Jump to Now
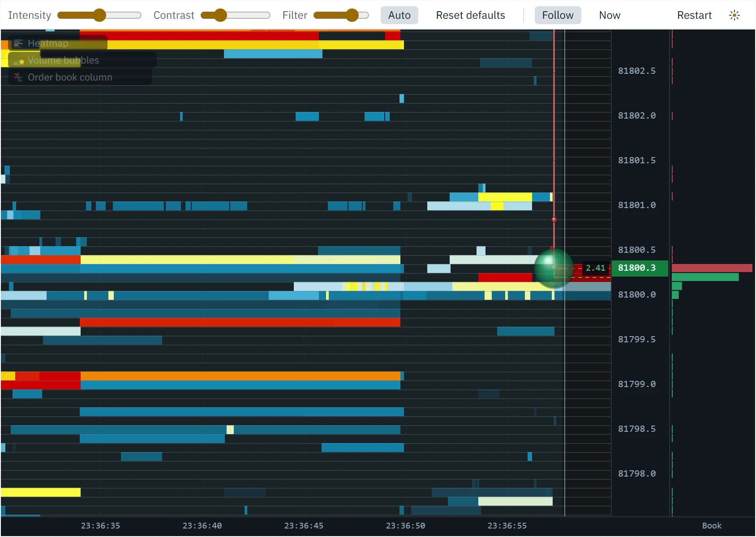The image size is (756, 537). pyautogui.click(x=610, y=15)
